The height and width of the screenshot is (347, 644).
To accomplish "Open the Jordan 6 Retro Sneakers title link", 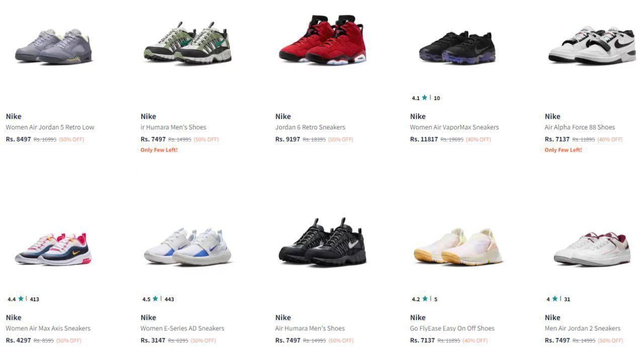I will [310, 127].
